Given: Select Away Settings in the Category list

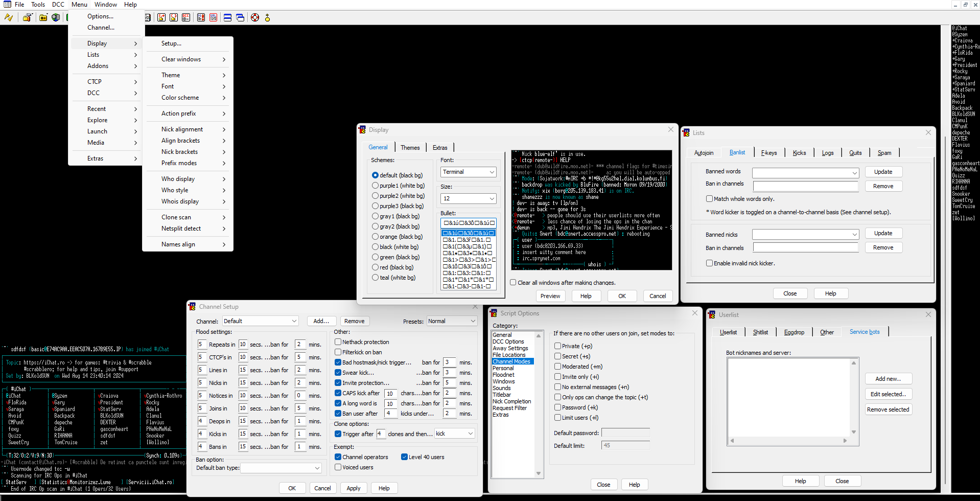Looking at the screenshot, I should pos(510,348).
